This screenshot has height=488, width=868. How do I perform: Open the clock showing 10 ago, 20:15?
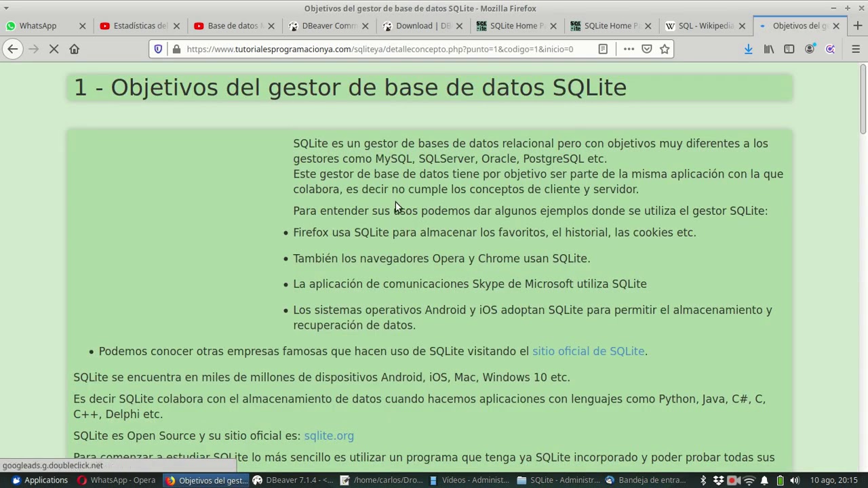[833, 481]
